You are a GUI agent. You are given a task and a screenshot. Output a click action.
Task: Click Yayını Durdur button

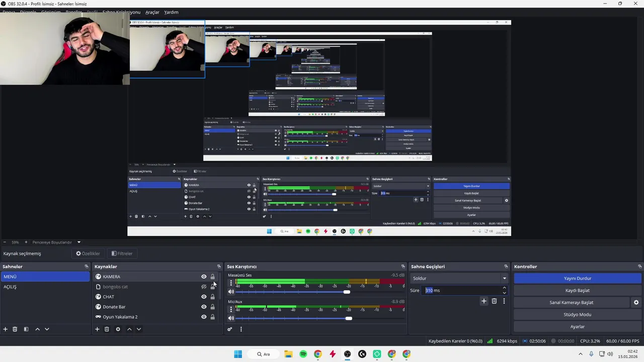pyautogui.click(x=578, y=278)
